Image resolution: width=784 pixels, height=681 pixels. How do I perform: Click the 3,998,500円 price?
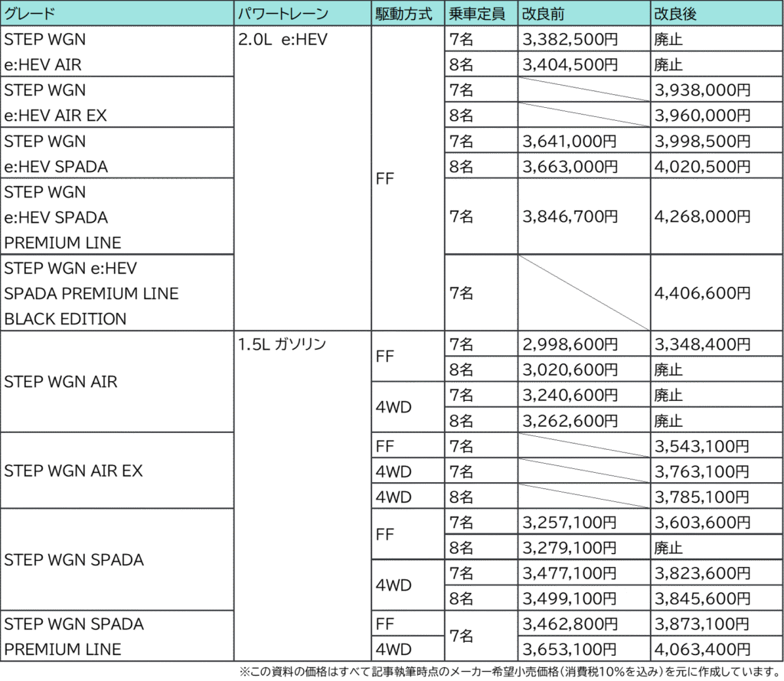tap(703, 142)
